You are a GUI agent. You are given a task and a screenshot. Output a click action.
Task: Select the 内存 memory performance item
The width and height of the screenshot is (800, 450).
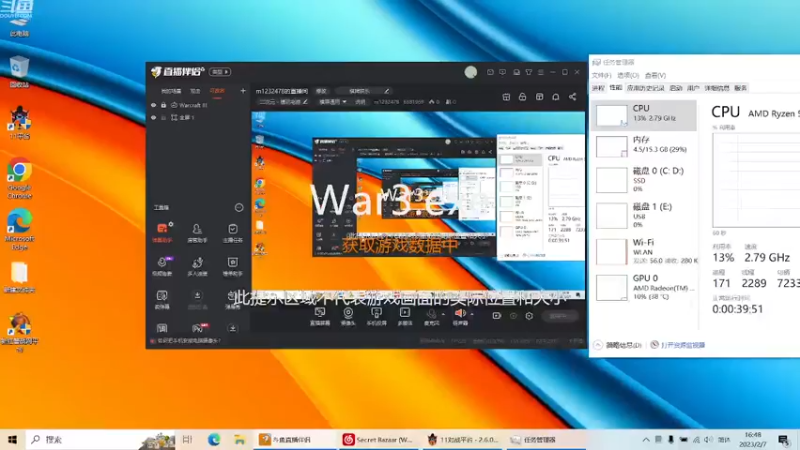tap(643, 146)
